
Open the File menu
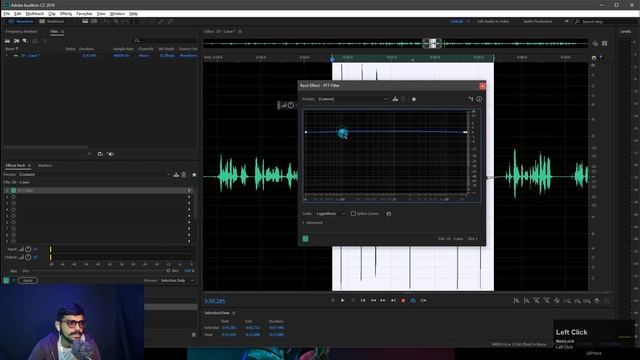[7, 13]
